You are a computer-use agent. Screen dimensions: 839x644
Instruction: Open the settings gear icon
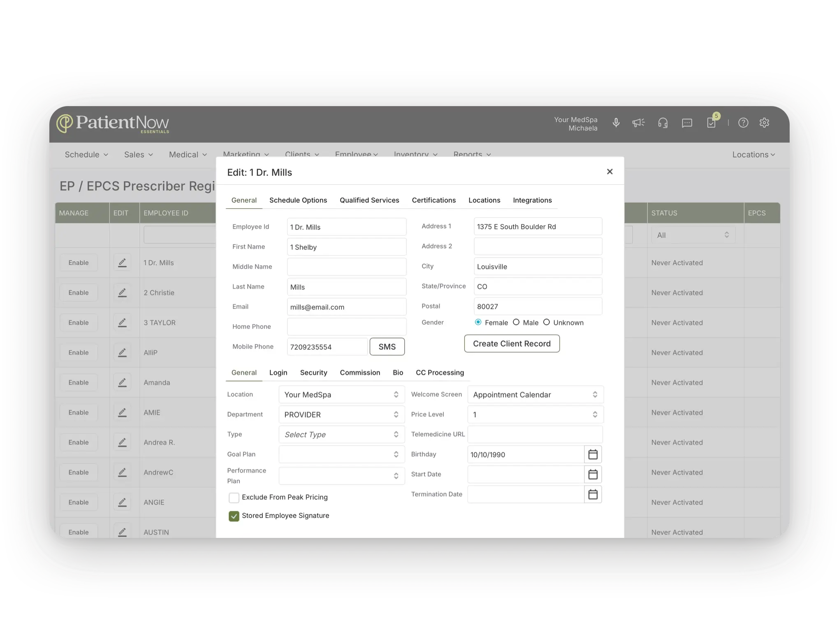click(x=764, y=123)
